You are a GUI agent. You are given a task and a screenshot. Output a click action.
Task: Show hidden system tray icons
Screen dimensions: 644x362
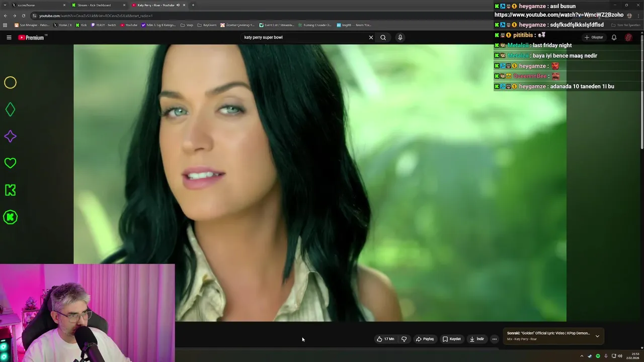tap(582, 356)
